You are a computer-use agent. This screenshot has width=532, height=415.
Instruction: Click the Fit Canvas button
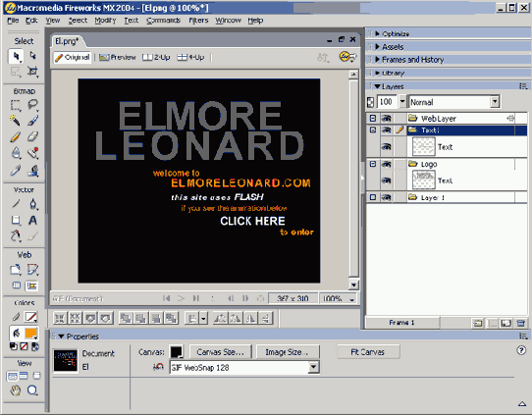[368, 352]
